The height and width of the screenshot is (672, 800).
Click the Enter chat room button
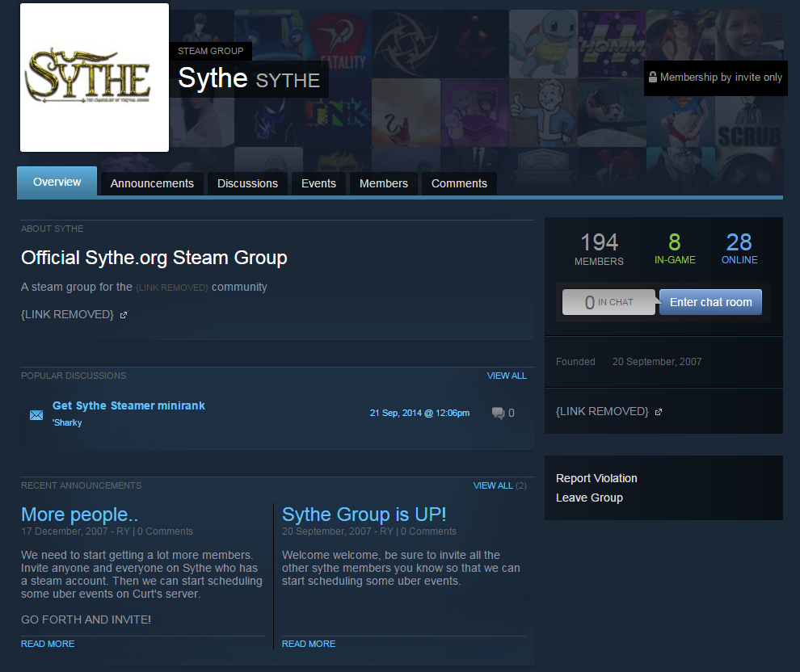(711, 302)
